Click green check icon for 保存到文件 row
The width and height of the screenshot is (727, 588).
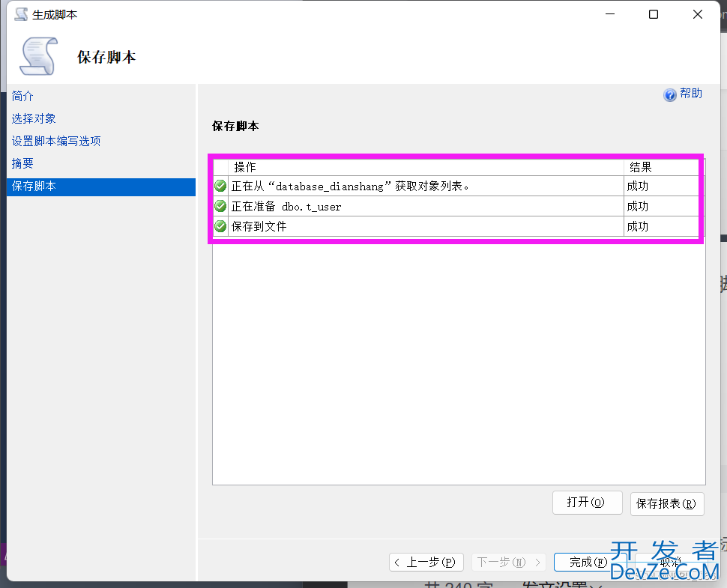tap(220, 226)
